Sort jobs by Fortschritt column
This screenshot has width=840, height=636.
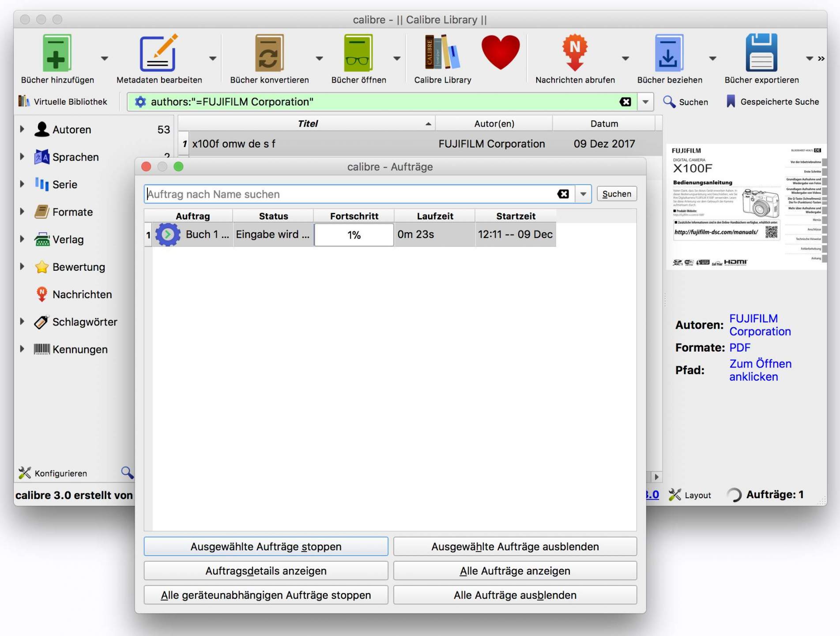354,216
